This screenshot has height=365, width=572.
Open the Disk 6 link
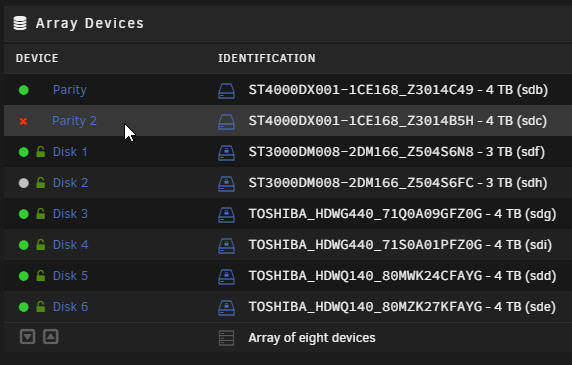pos(70,307)
